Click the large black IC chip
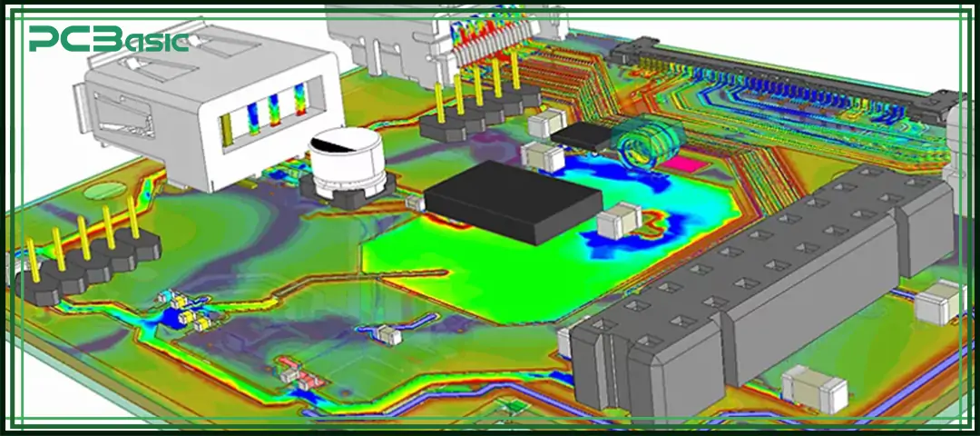 513,200
